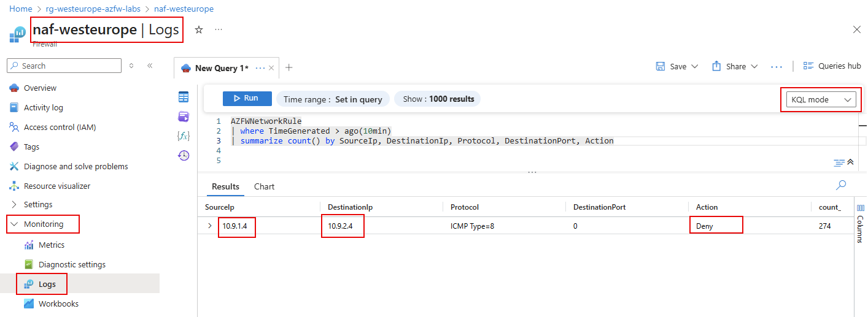
Task: Open the Tables pane icon
Action: pyautogui.click(x=184, y=97)
